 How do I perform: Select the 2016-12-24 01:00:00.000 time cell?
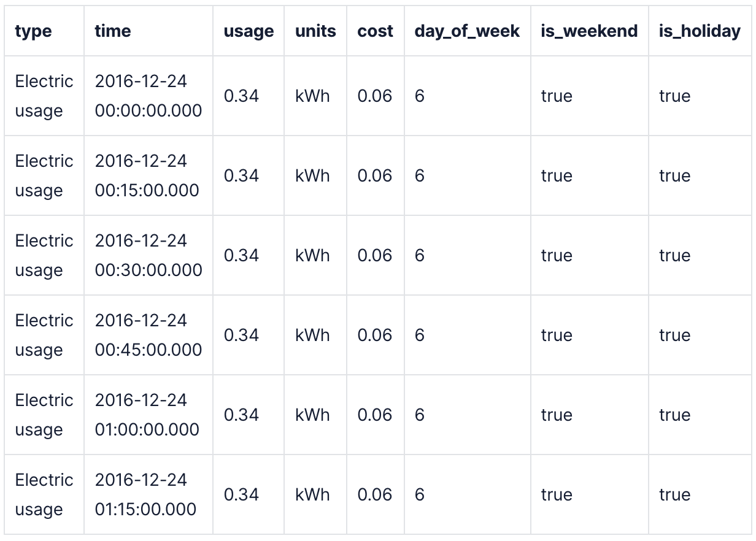click(147, 415)
